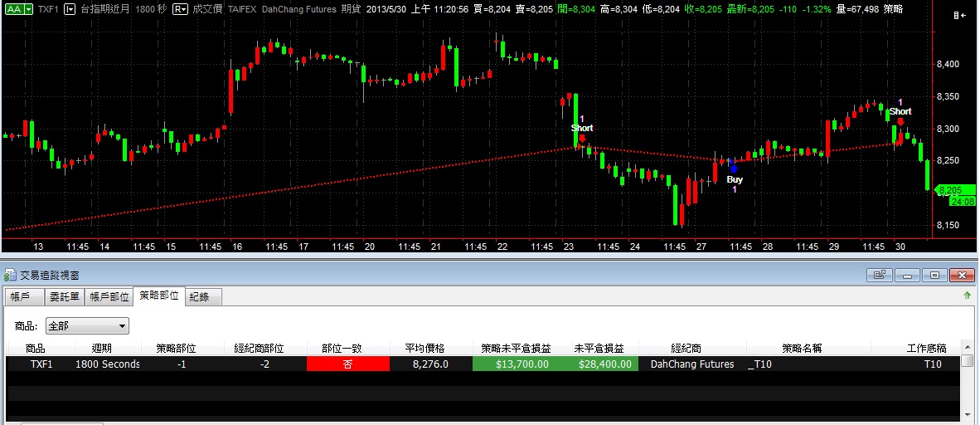Click the TXF1 symbol name in chart header
This screenshot has width=980, height=425.
[x=50, y=9]
